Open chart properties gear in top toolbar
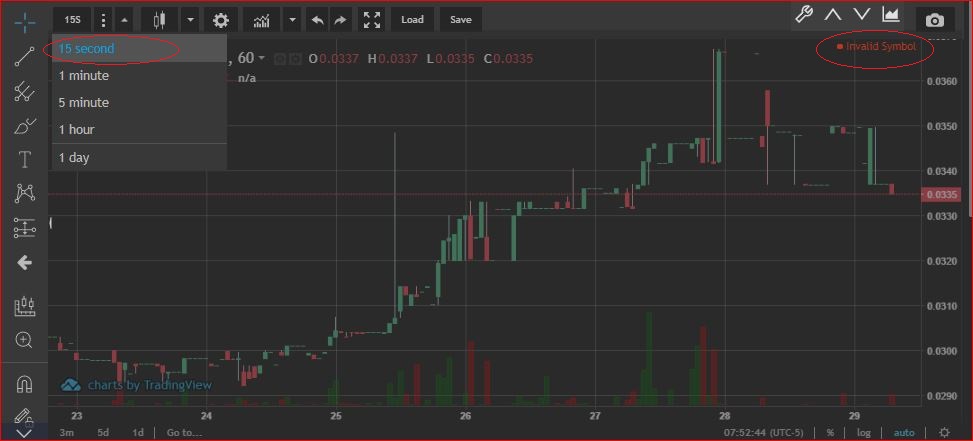This screenshot has width=973, height=441. pos(221,20)
